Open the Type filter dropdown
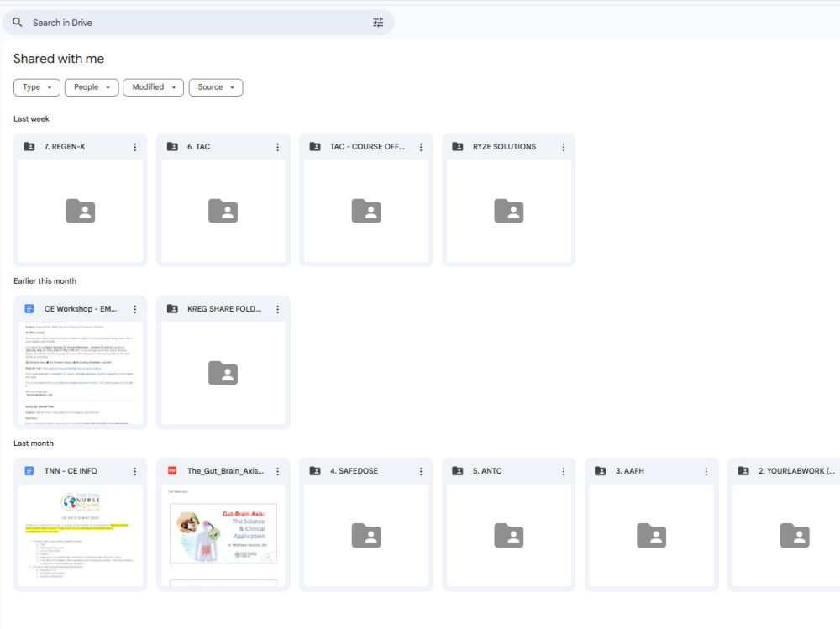This screenshot has width=840, height=629. pos(37,87)
